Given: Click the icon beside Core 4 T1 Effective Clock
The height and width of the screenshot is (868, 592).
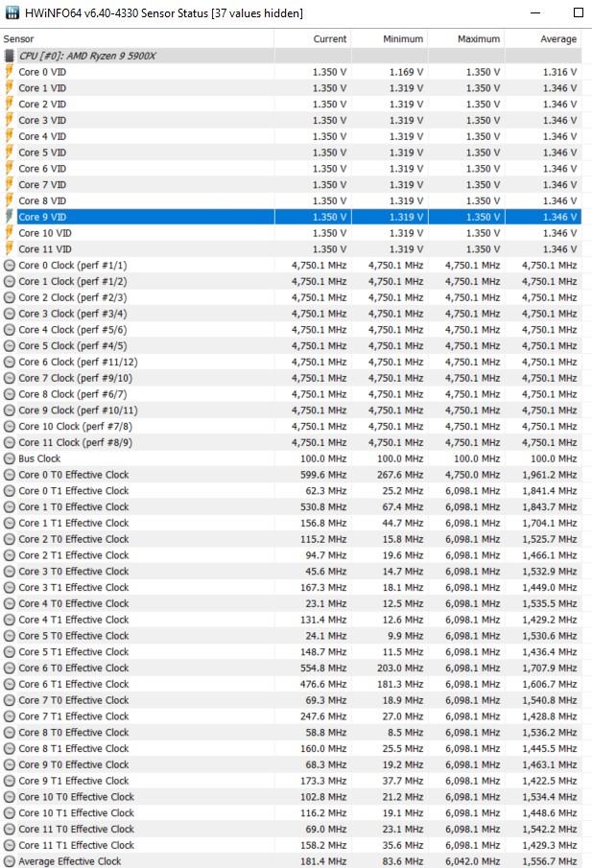Looking at the screenshot, I should tap(9, 620).
